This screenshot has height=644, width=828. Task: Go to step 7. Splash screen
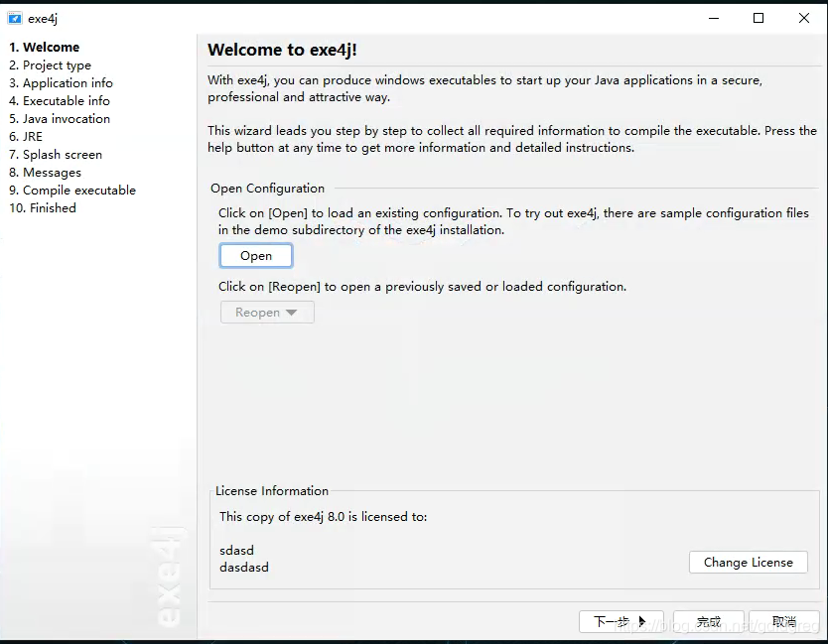(x=56, y=155)
